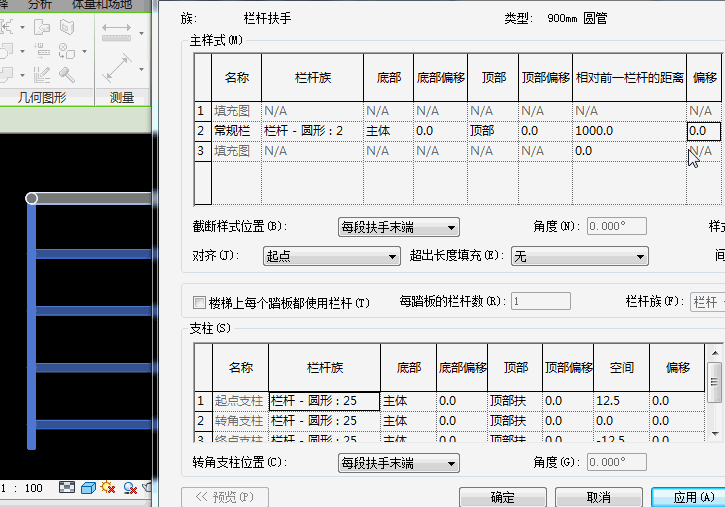Click the Detail Level icon in view bar

pyautogui.click(x=67, y=488)
